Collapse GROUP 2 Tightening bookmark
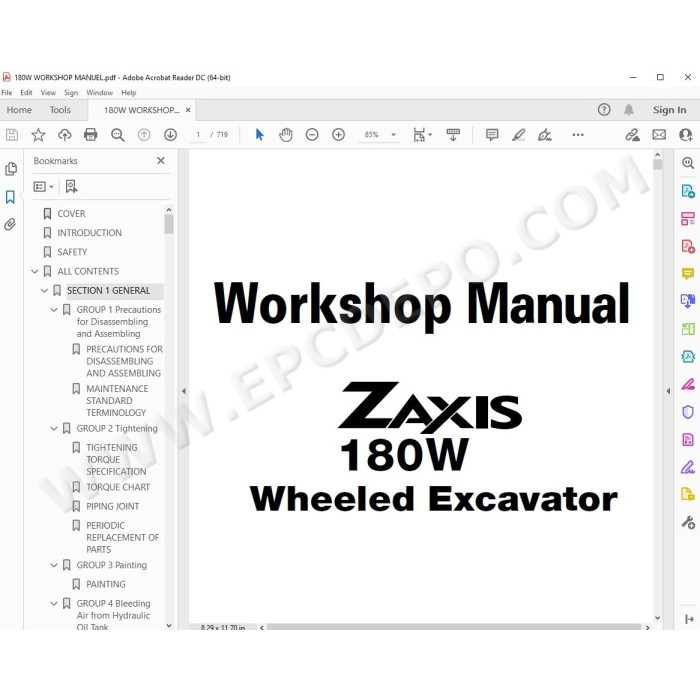 click(54, 429)
